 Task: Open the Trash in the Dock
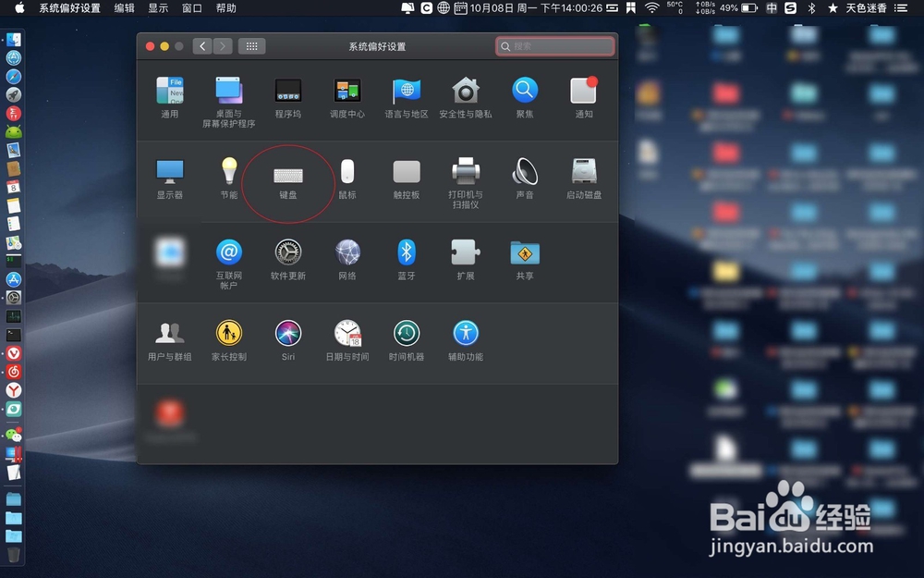(14, 554)
